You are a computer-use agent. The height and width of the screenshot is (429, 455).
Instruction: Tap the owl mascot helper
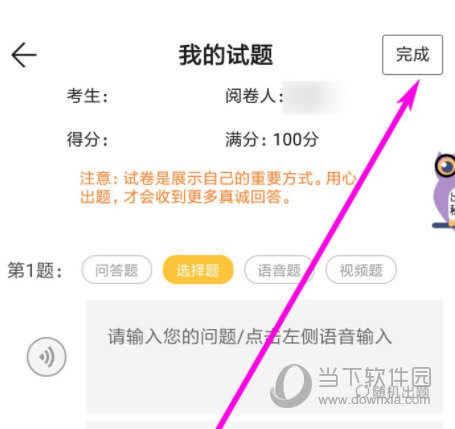tap(444, 190)
